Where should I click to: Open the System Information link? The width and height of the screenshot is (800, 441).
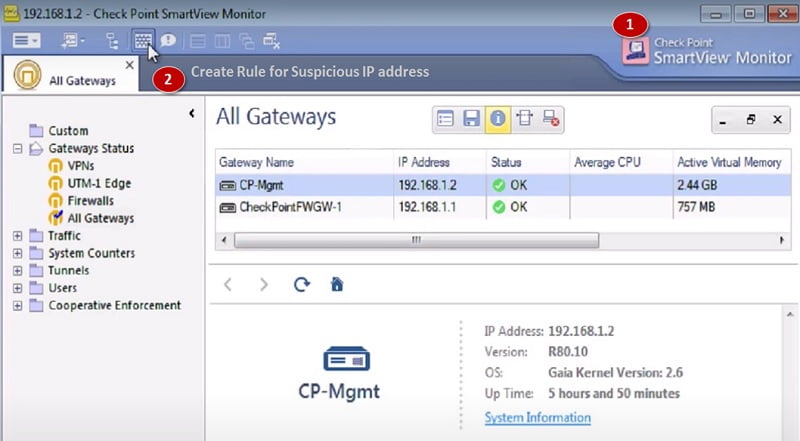(x=538, y=418)
